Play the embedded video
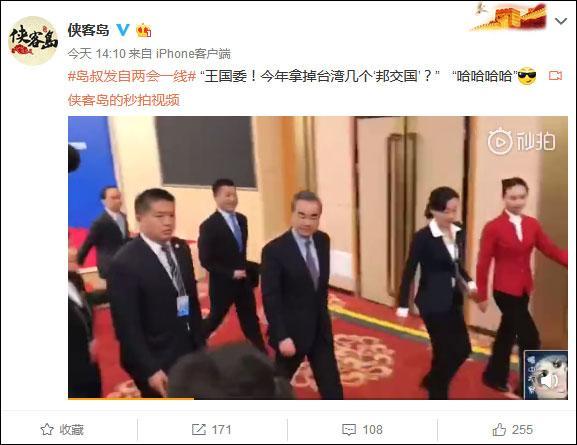 coord(318,258)
